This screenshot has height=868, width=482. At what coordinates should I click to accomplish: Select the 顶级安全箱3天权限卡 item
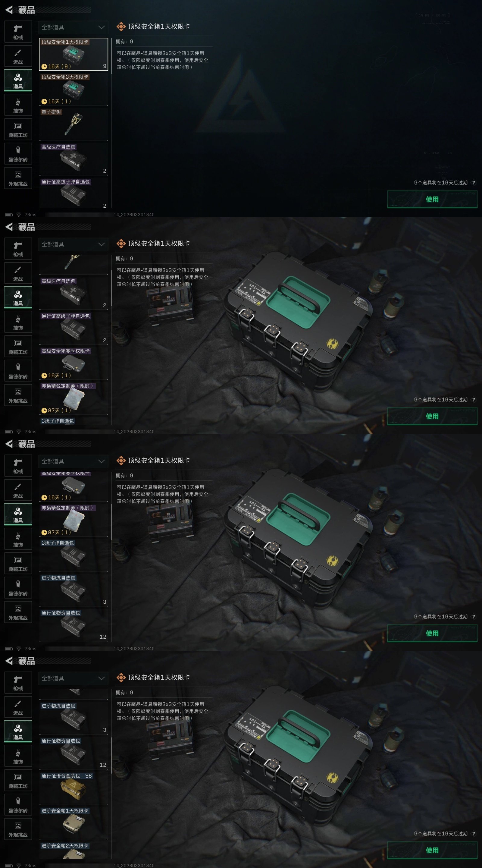pos(74,89)
